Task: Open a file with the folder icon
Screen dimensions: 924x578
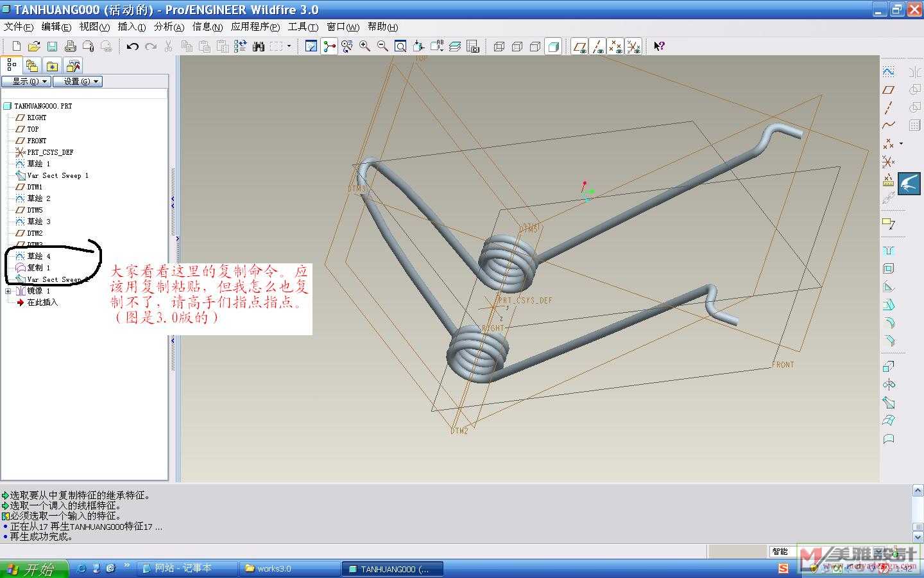Action: point(35,46)
